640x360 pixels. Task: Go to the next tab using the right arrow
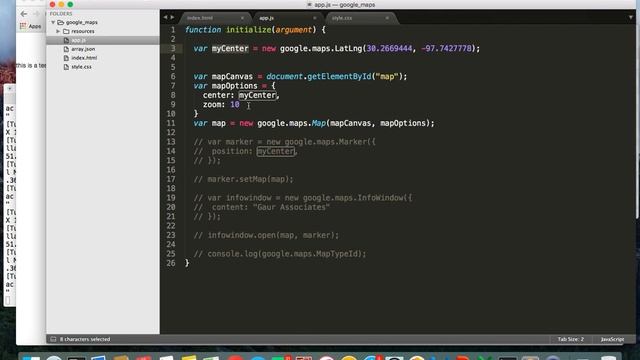(172, 17)
